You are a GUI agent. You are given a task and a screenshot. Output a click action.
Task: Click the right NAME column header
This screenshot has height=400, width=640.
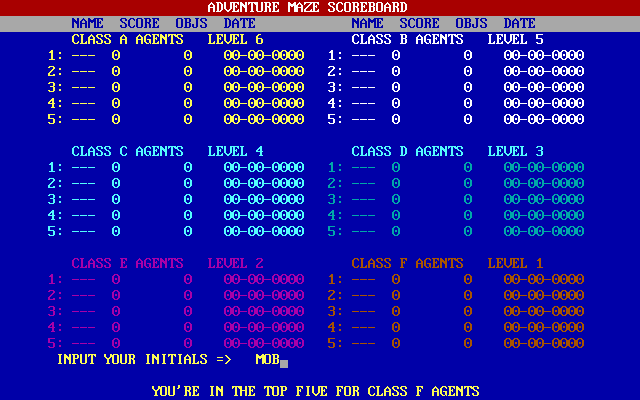[367, 23]
